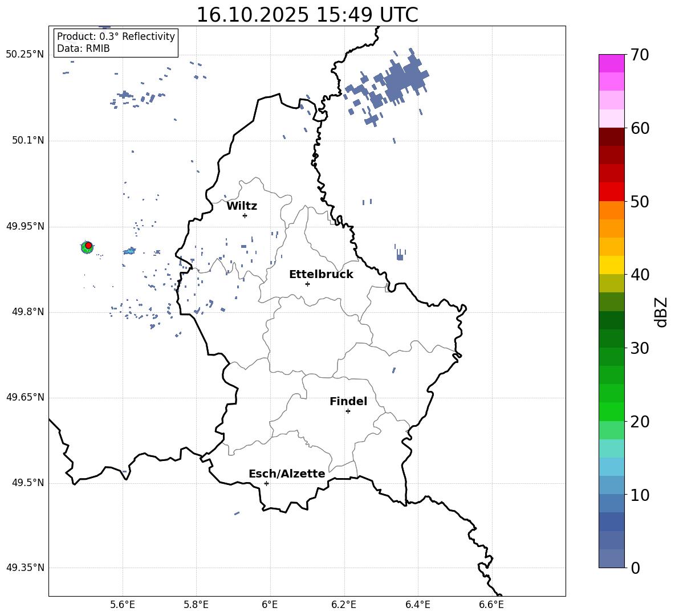Screen dimensions: 675x616
Task: Click the 6.2°E longitude label
Action: pyautogui.click(x=344, y=605)
